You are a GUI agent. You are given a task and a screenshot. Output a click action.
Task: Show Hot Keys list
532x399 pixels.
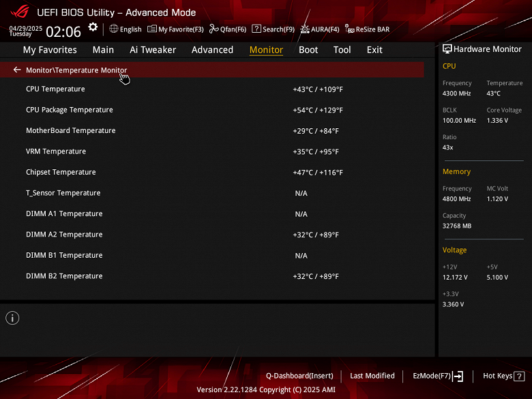tap(504, 376)
